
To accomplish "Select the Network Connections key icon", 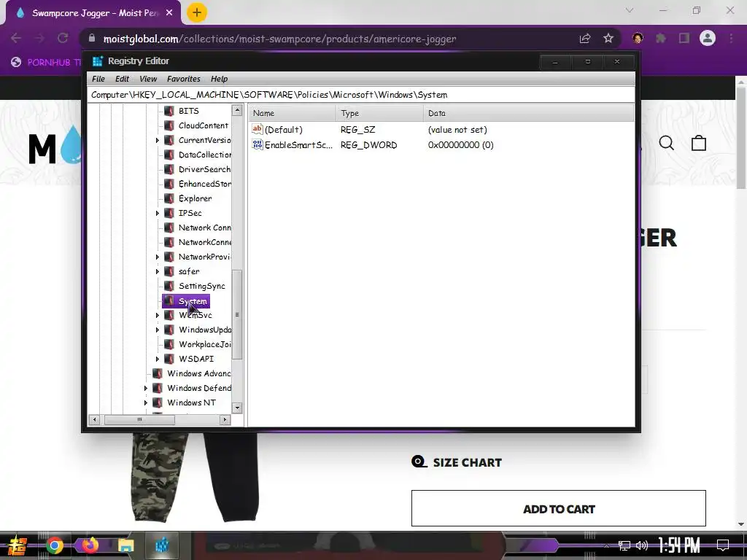I will (169, 227).
